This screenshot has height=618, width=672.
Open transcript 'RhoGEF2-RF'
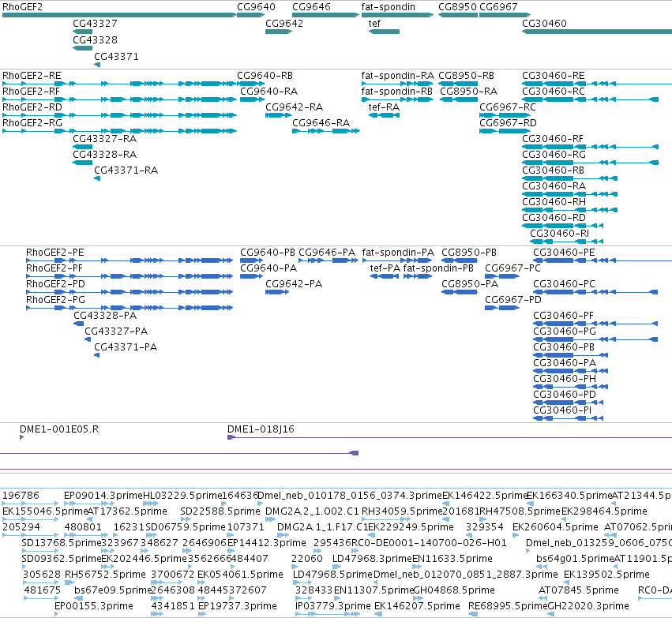tap(31, 92)
